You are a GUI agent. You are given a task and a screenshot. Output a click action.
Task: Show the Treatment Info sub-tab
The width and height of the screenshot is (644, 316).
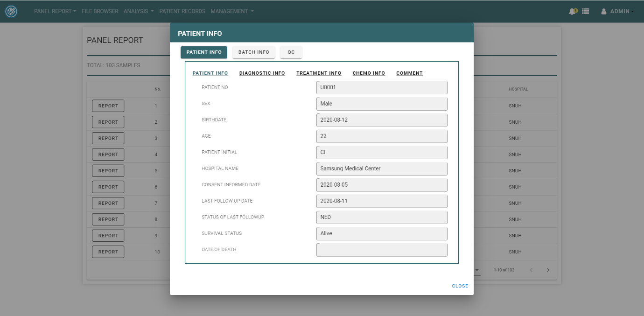[319, 73]
